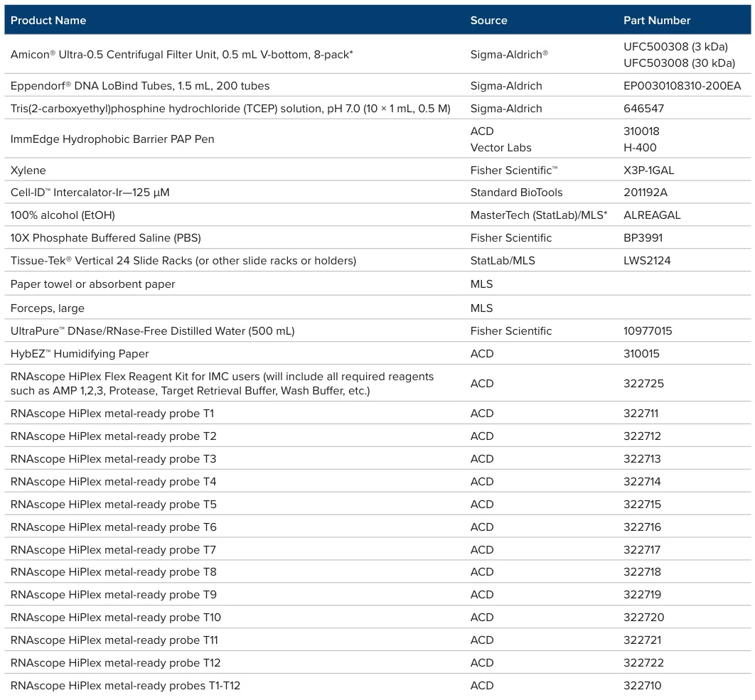Image resolution: width=755 pixels, height=700 pixels.
Task: Select UltraPure DNase/RNase-Free Distilled Water
Action: coord(153,330)
